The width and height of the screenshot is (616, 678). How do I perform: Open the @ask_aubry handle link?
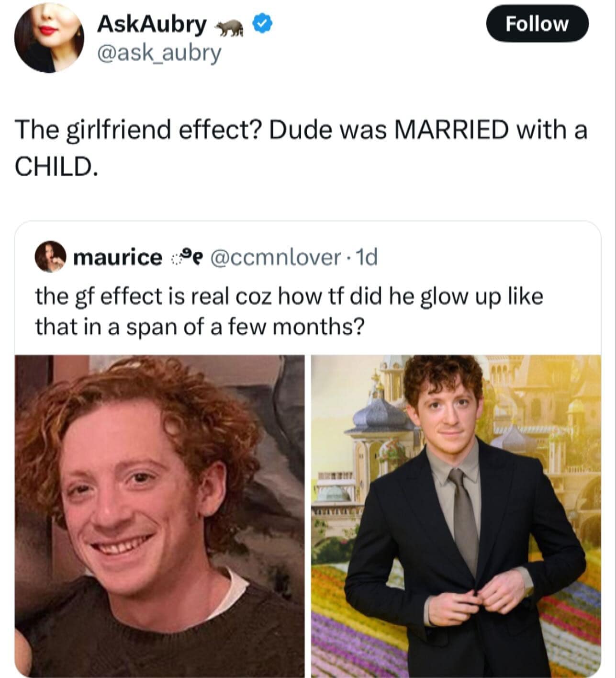click(159, 53)
